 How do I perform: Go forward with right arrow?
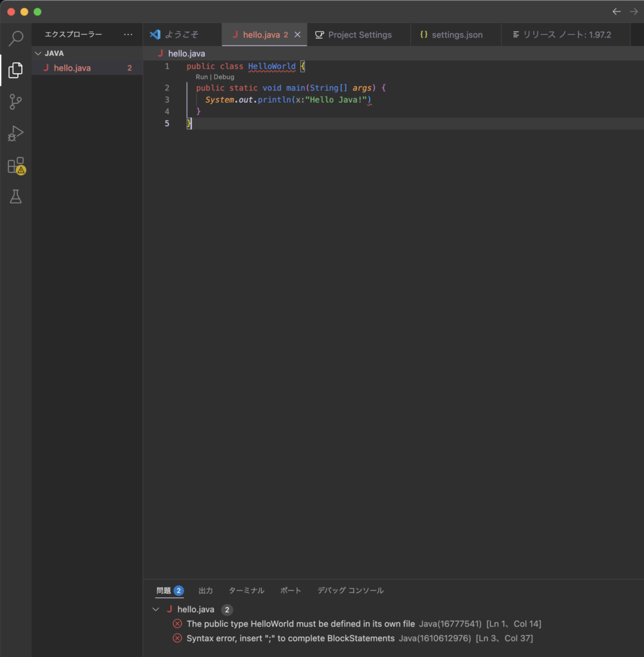634,12
